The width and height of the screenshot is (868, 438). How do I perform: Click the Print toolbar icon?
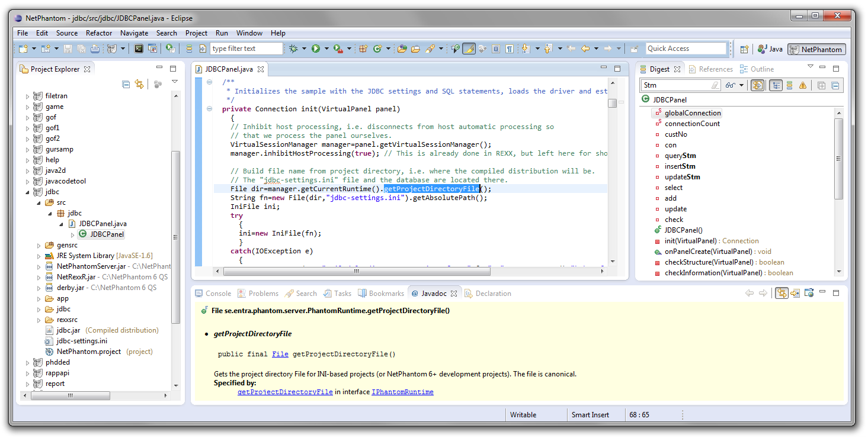click(95, 49)
